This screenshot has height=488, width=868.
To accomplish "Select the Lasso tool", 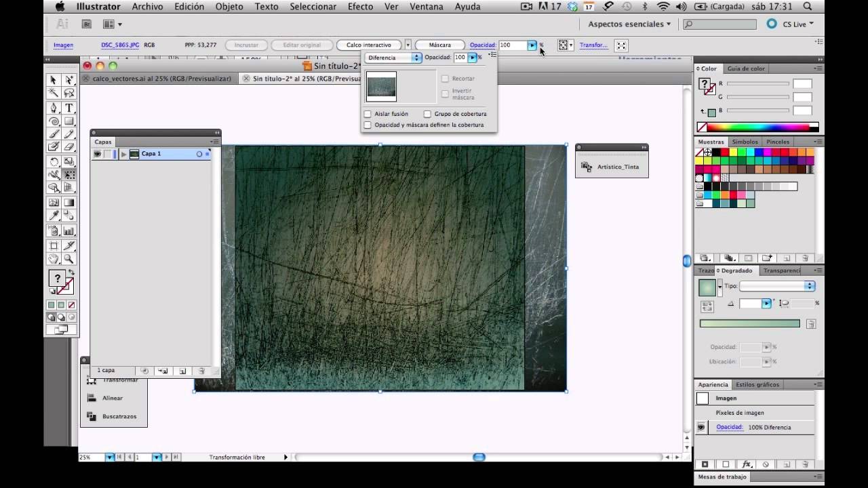I will point(68,94).
